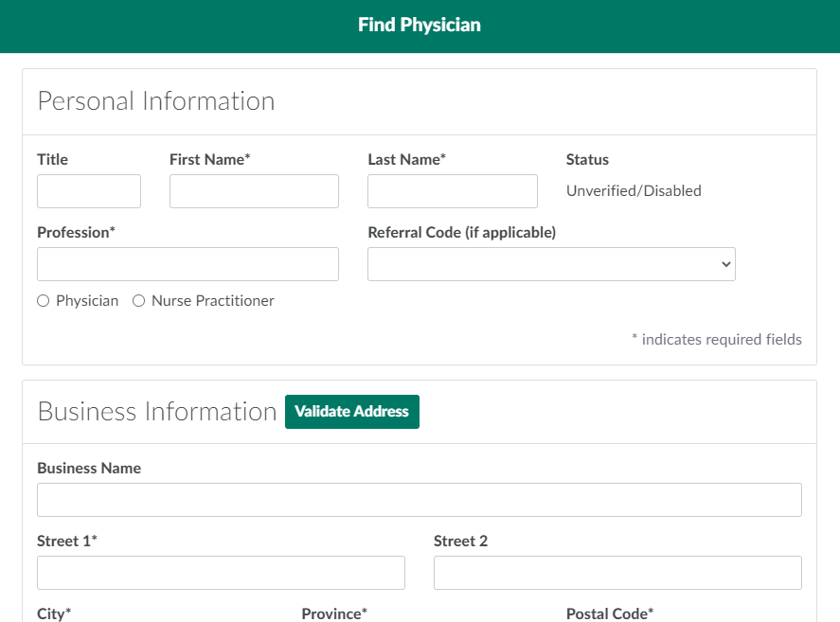Click the Title input field
The image size is (840, 622).
pos(89,191)
